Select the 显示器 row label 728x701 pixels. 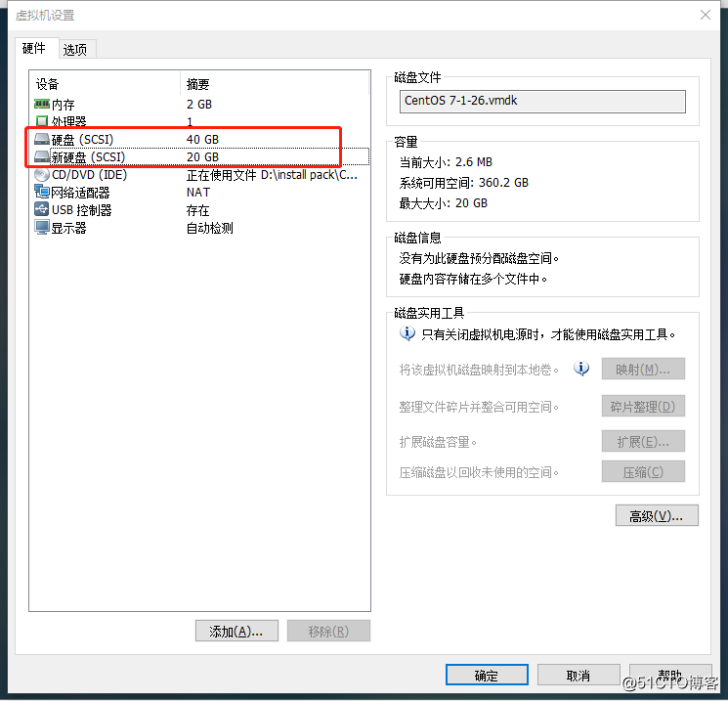tap(68, 228)
